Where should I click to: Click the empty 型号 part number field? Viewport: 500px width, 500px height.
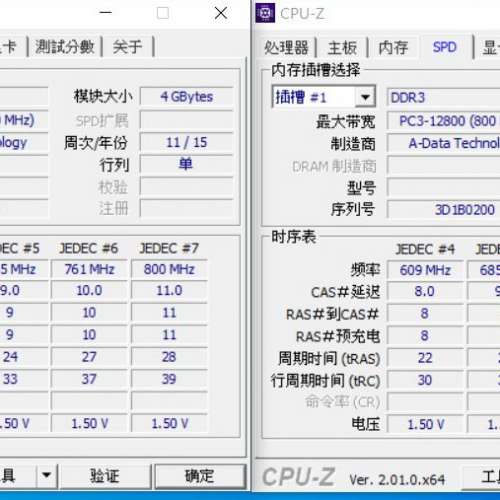pyautogui.click(x=443, y=188)
